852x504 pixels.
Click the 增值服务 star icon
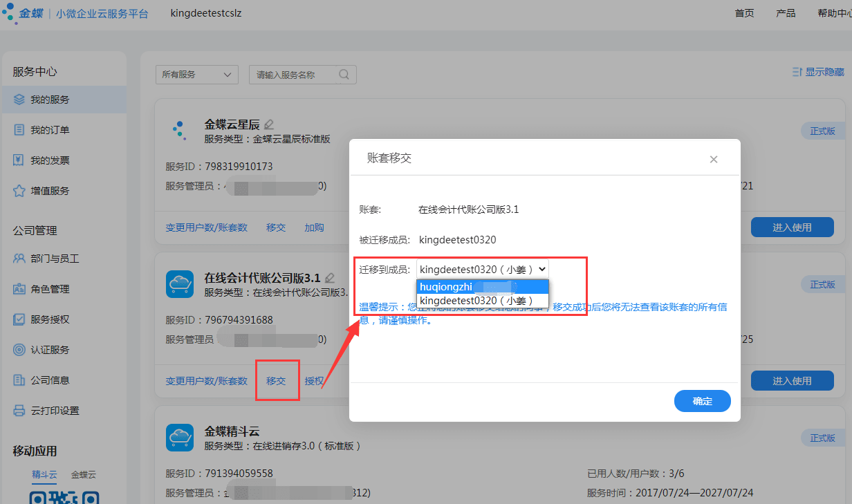click(x=19, y=191)
